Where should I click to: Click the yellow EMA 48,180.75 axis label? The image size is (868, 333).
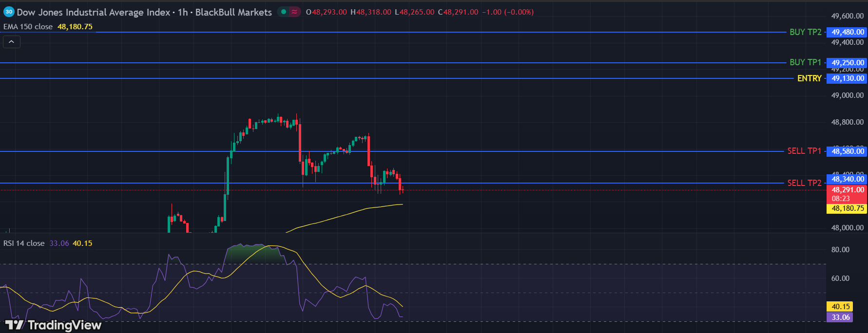point(847,208)
